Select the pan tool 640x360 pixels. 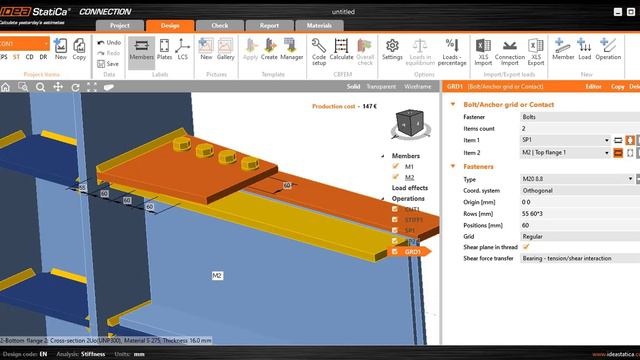click(58, 87)
